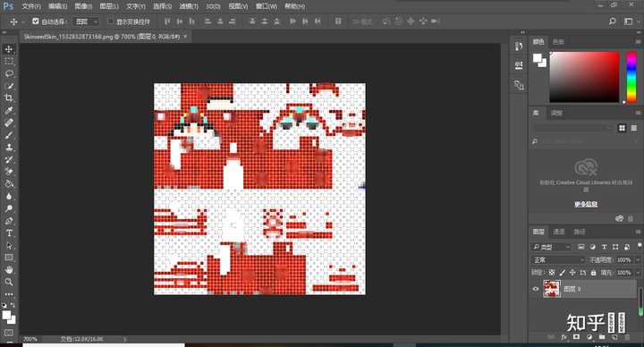The height and width of the screenshot is (347, 644).
Task: Open the Color panel flyout menu
Action: [638, 42]
